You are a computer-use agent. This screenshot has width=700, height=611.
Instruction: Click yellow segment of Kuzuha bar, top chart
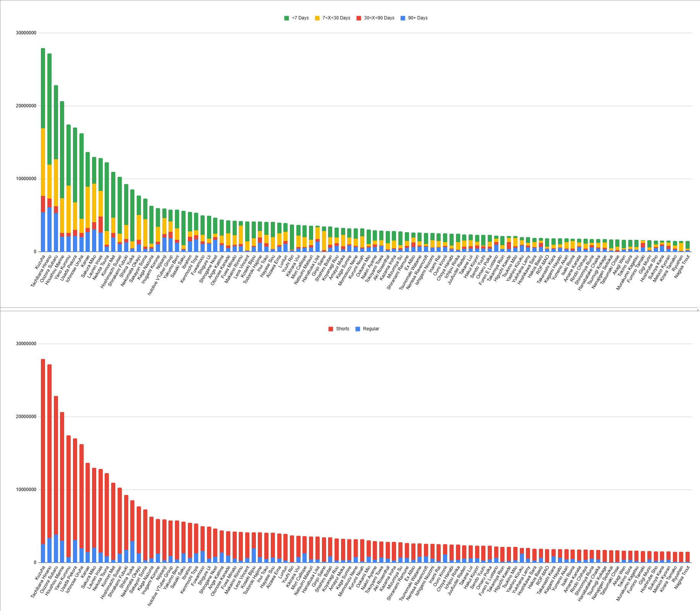[43, 162]
